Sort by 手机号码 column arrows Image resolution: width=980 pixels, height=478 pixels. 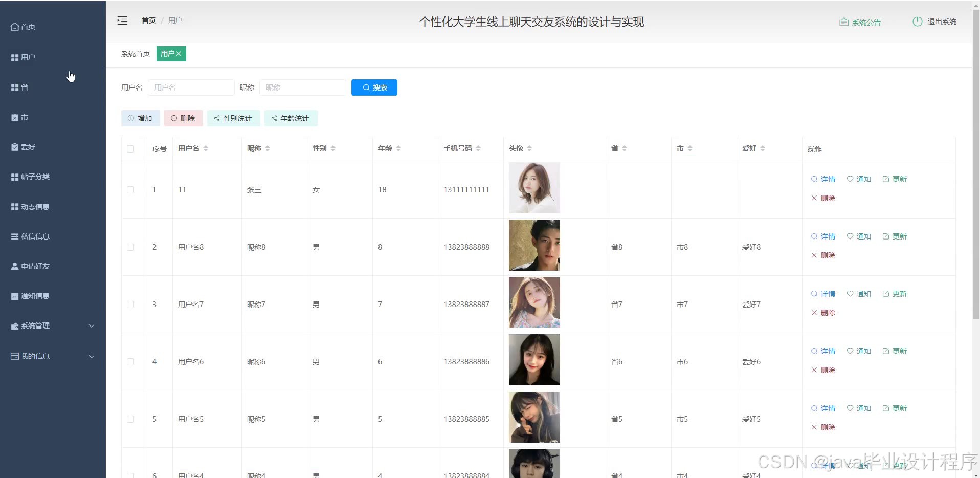click(478, 148)
